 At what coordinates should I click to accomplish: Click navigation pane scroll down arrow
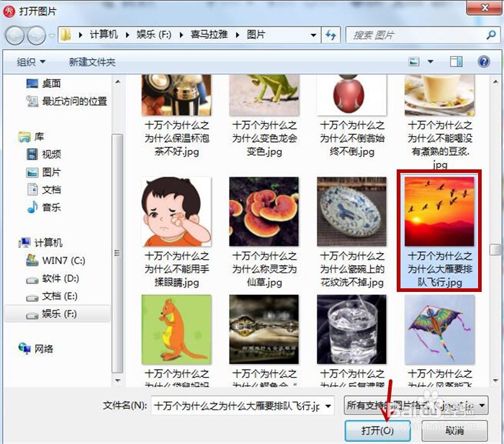coord(118,381)
